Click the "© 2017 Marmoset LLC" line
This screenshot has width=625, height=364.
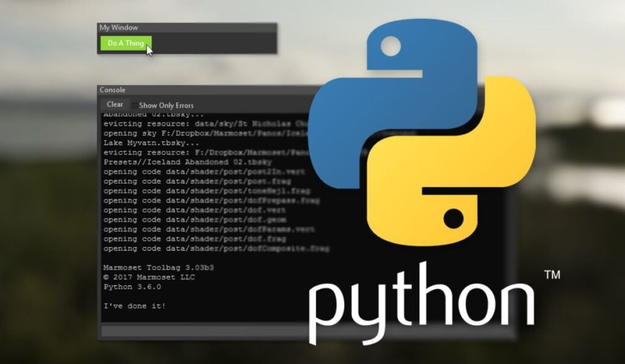coord(149,277)
